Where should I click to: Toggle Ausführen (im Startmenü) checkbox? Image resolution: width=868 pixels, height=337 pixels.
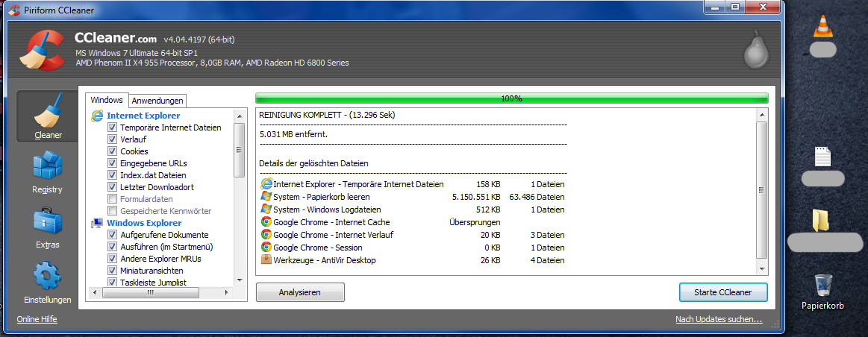[113, 247]
